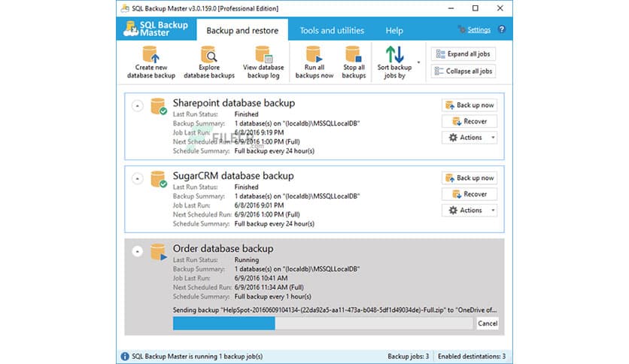Click Back up now for Sharepoint job

[x=469, y=105]
